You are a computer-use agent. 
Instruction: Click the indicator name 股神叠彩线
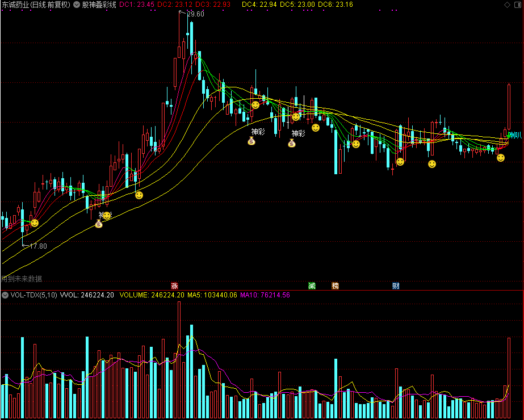pos(99,5)
